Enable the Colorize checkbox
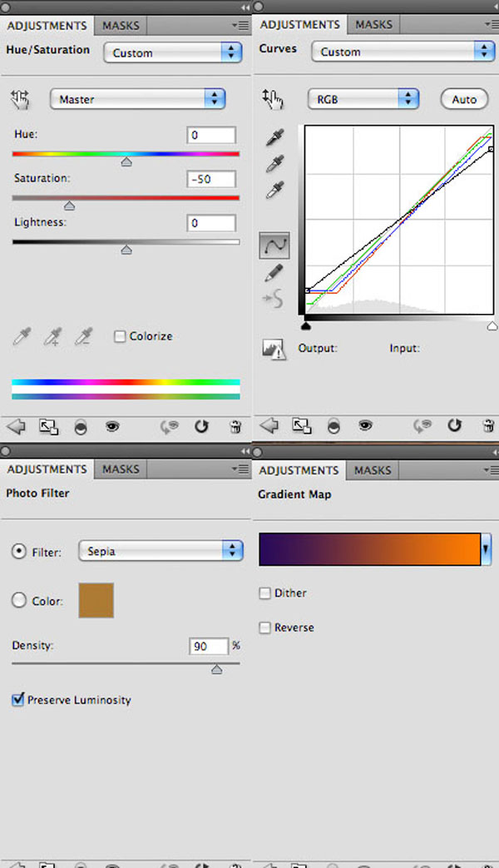The width and height of the screenshot is (499, 868). click(120, 336)
